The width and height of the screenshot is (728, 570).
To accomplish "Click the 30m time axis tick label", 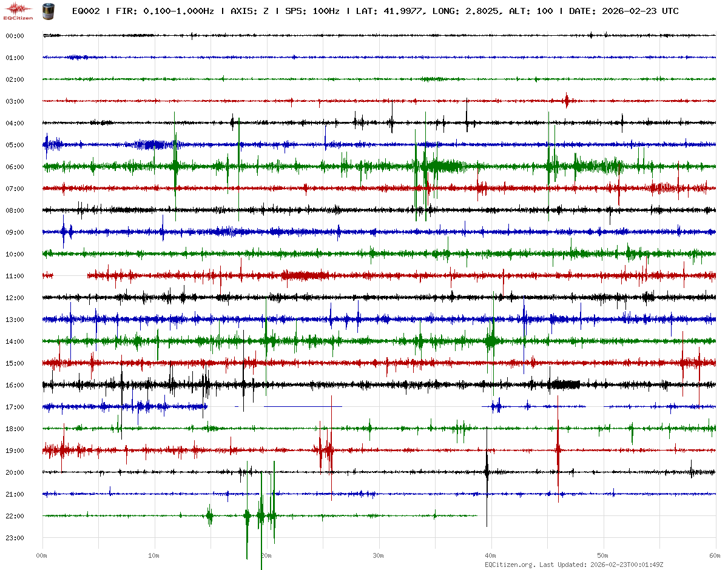I will coord(379,555).
